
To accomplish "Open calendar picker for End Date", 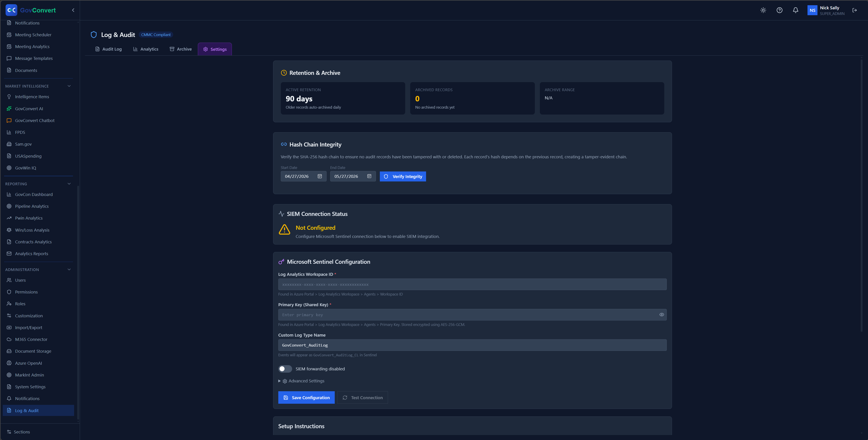I will click(369, 176).
